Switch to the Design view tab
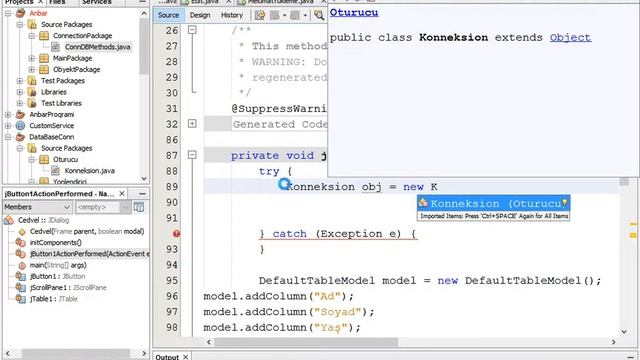The width and height of the screenshot is (640, 360). (x=200, y=15)
